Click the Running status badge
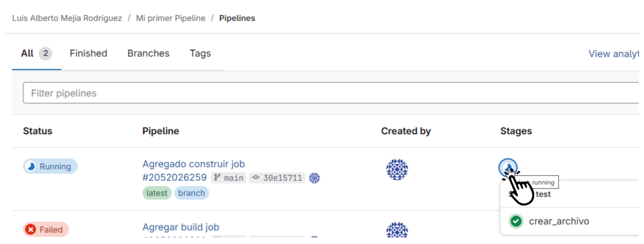 tap(50, 167)
